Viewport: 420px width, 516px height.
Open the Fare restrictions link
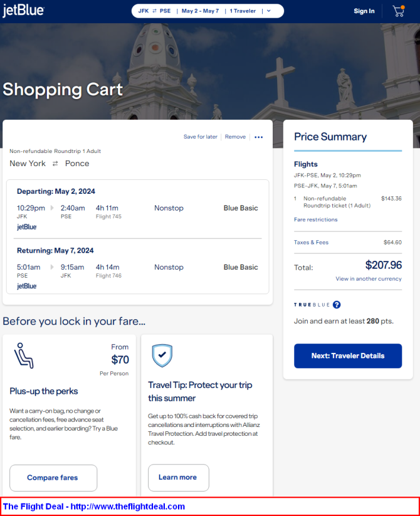point(316,219)
